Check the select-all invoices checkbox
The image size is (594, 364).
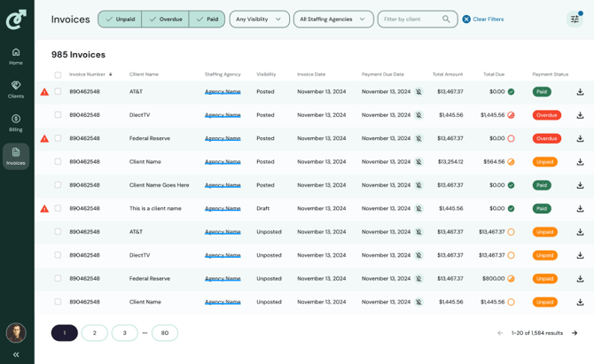pyautogui.click(x=58, y=75)
